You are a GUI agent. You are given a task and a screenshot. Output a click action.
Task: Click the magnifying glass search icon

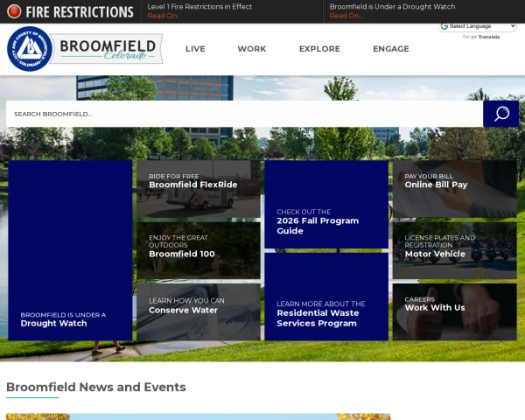pyautogui.click(x=500, y=114)
